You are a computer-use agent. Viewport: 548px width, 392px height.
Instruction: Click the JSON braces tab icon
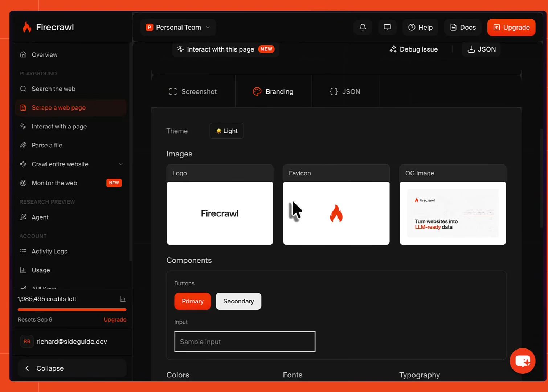(334, 92)
